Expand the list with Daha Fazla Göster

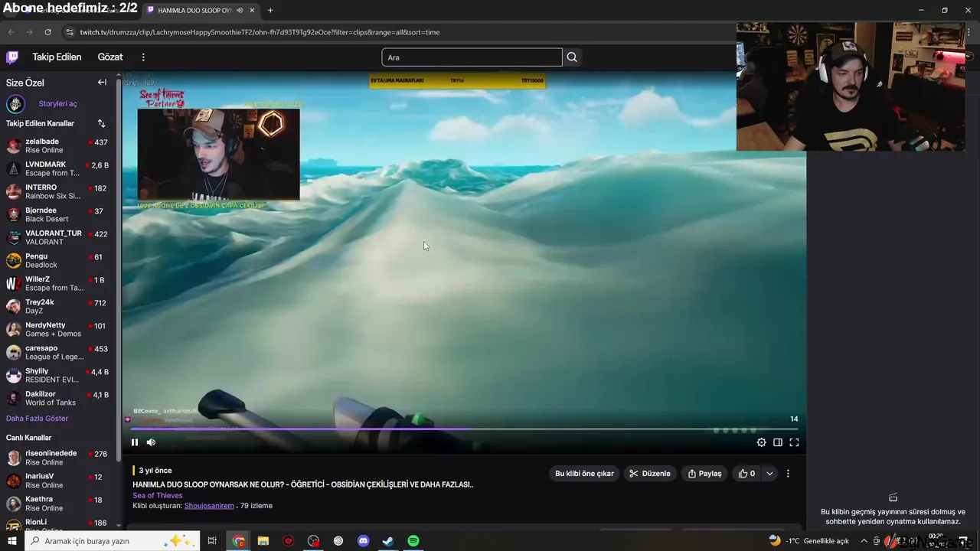coord(37,419)
